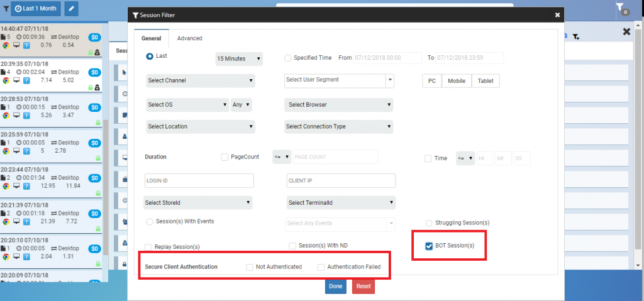Select the Specified Time radio button
Image resolution: width=644 pixels, height=301 pixels.
[x=288, y=58]
